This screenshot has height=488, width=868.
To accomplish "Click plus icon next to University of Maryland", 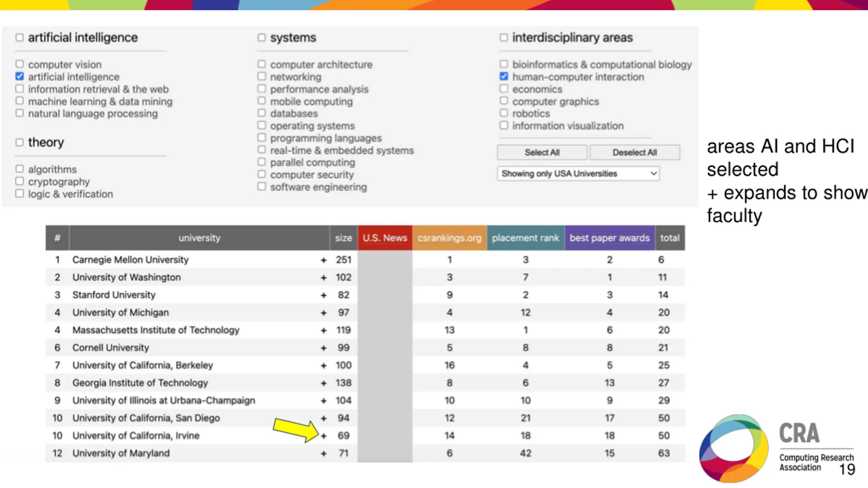I will (323, 454).
